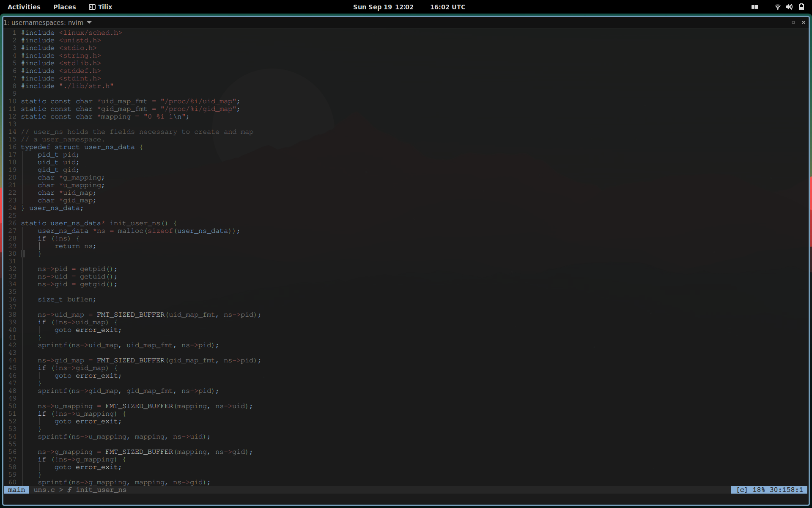This screenshot has height=508, width=812.
Task: Click the Tilix app icon in top bar
Action: (x=92, y=7)
